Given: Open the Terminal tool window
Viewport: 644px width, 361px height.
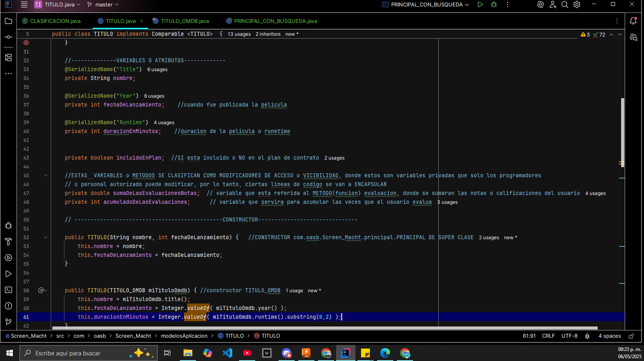Looking at the screenshot, I should pos(8,290).
